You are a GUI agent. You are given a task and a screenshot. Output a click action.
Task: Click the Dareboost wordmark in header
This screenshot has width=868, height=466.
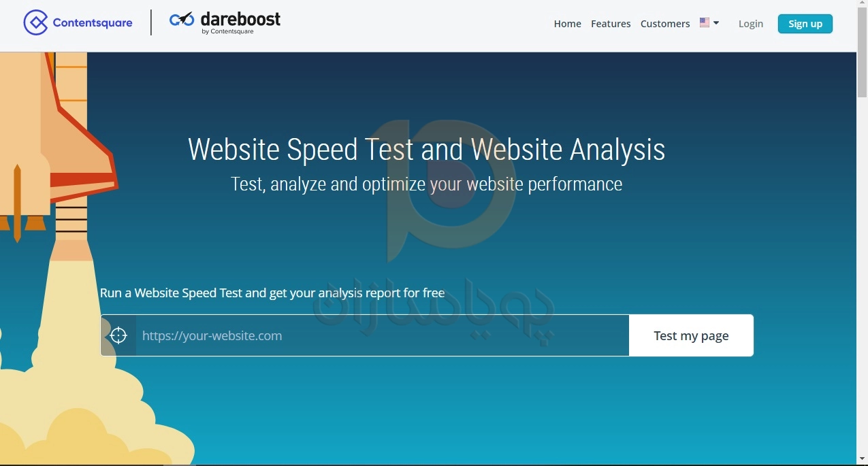[x=240, y=19]
